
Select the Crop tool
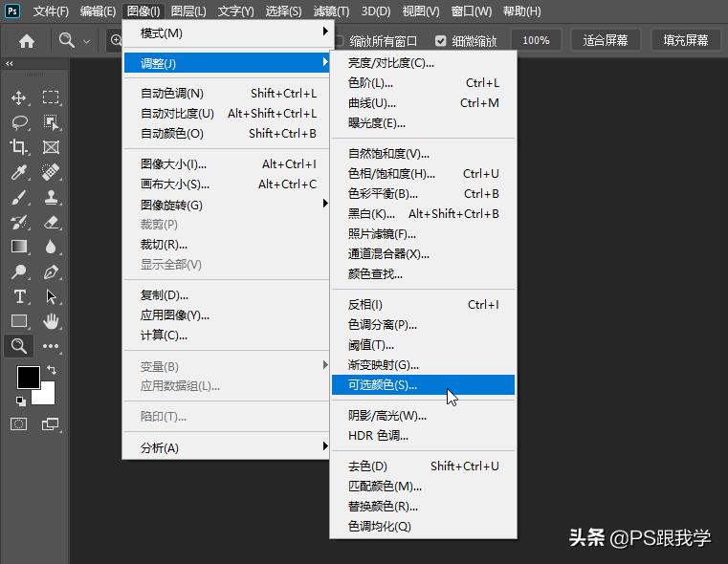tap(18, 147)
